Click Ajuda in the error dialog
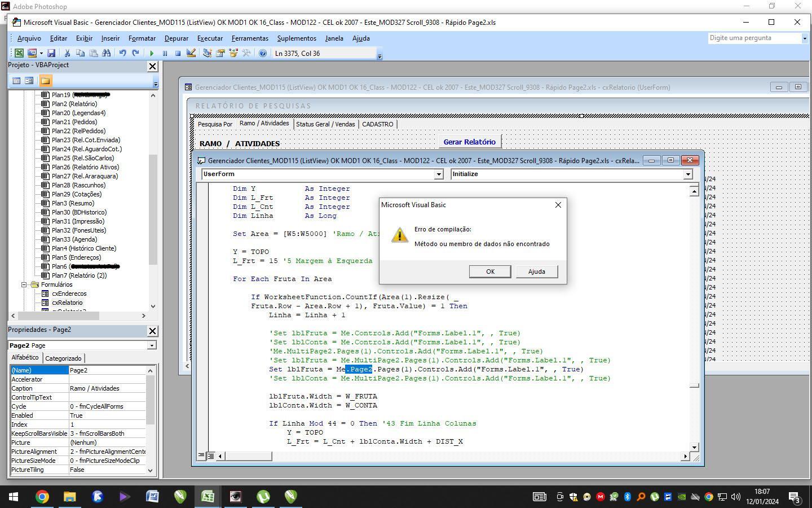 [x=536, y=271]
